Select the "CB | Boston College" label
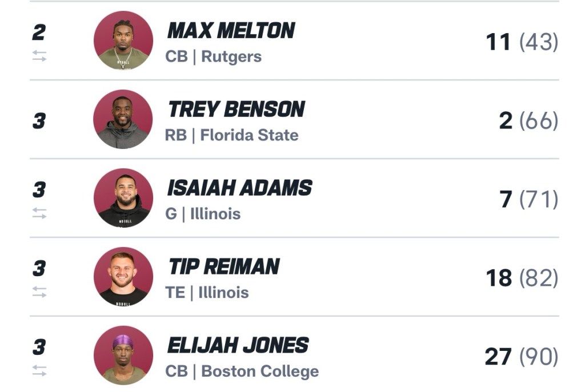 coord(242,371)
